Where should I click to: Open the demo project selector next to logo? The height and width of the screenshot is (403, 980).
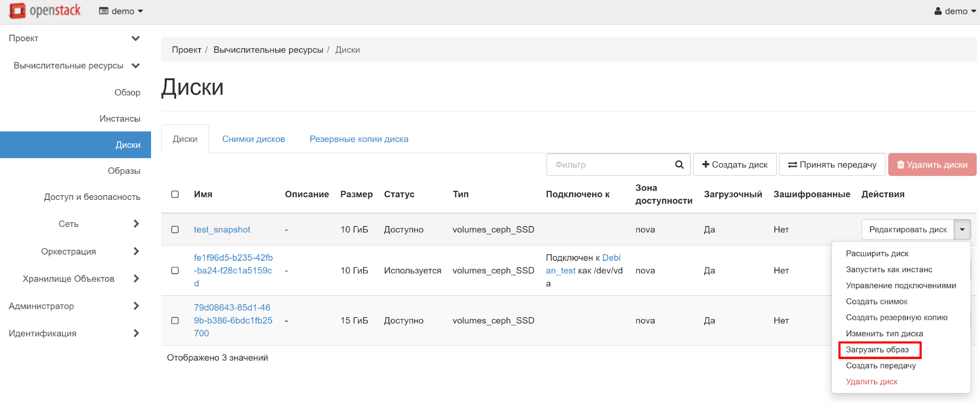tap(121, 11)
